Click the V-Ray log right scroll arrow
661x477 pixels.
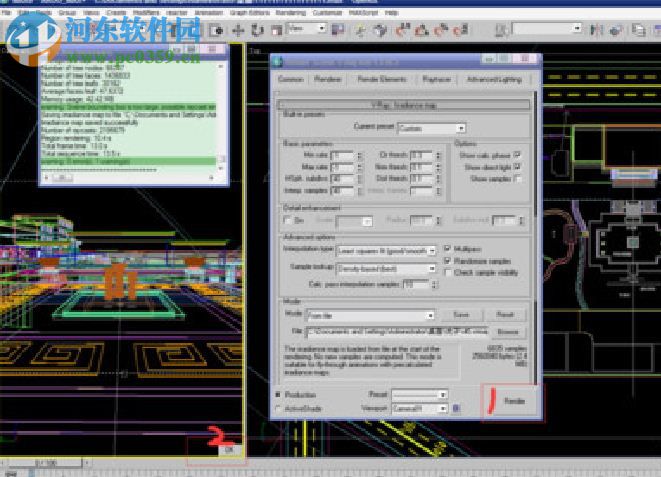click(211, 178)
